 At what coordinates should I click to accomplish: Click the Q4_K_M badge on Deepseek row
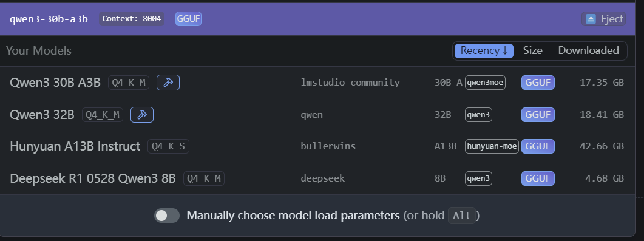point(204,178)
